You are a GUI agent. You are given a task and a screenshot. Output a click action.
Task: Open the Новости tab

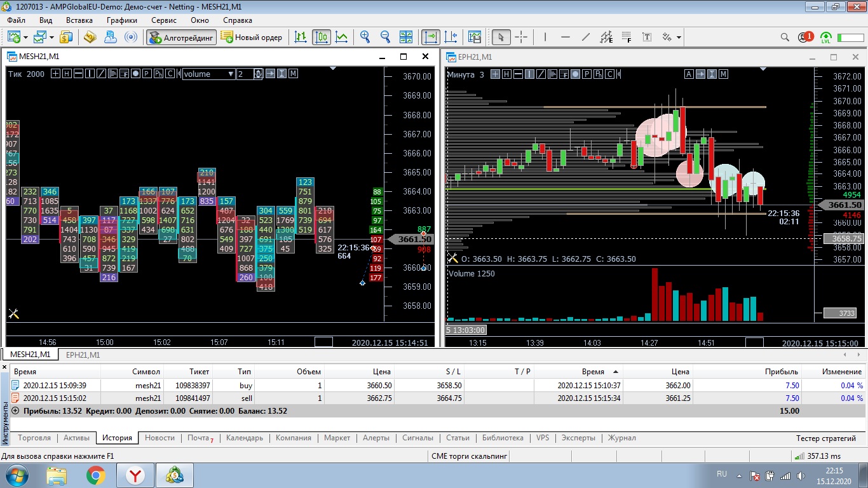coord(159,438)
